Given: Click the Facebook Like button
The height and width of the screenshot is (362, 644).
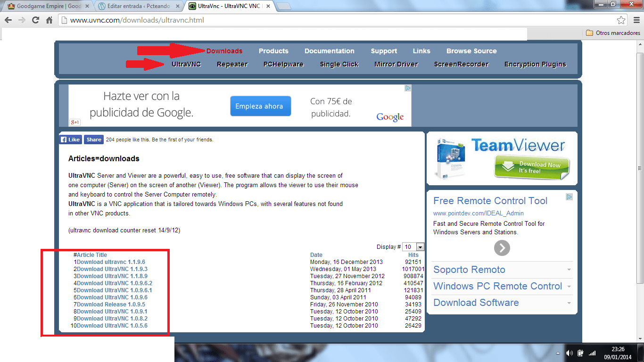Looking at the screenshot, I should point(71,140).
